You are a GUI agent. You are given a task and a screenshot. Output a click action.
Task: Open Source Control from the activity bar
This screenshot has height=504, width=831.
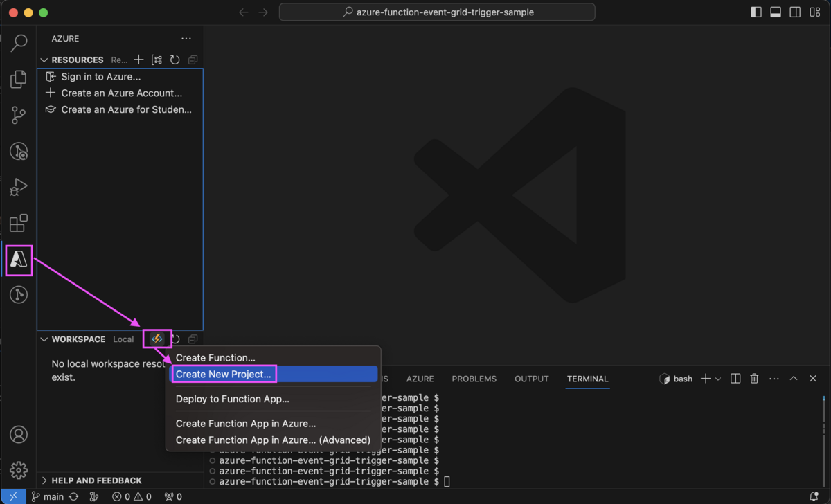tap(19, 115)
